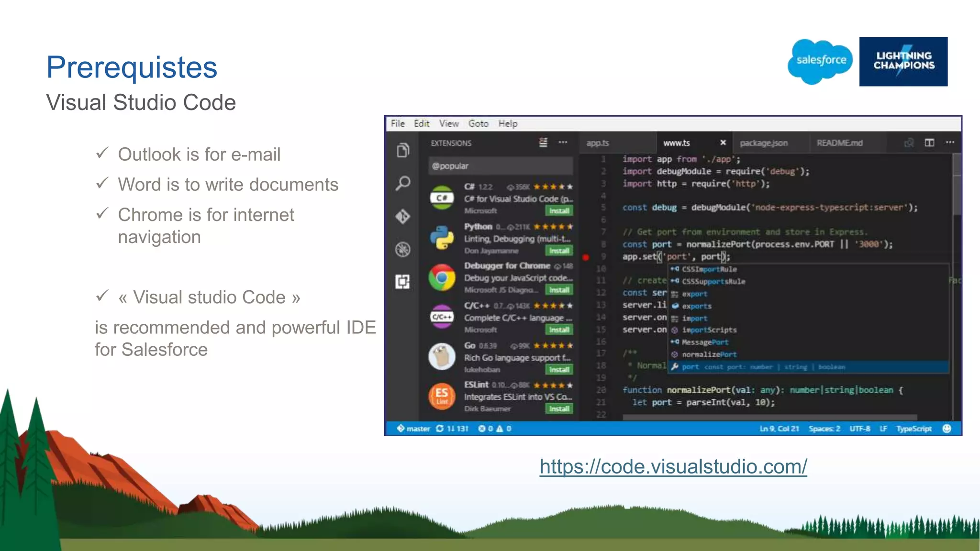Image resolution: width=980 pixels, height=551 pixels.
Task: Select the www.ts tab
Action: tap(694, 143)
